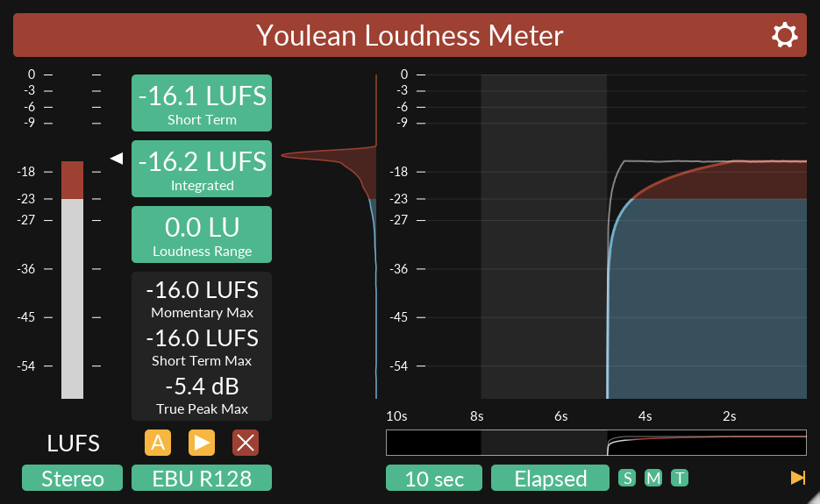Click the LUFS unit label
This screenshot has width=820, height=504.
point(73,444)
